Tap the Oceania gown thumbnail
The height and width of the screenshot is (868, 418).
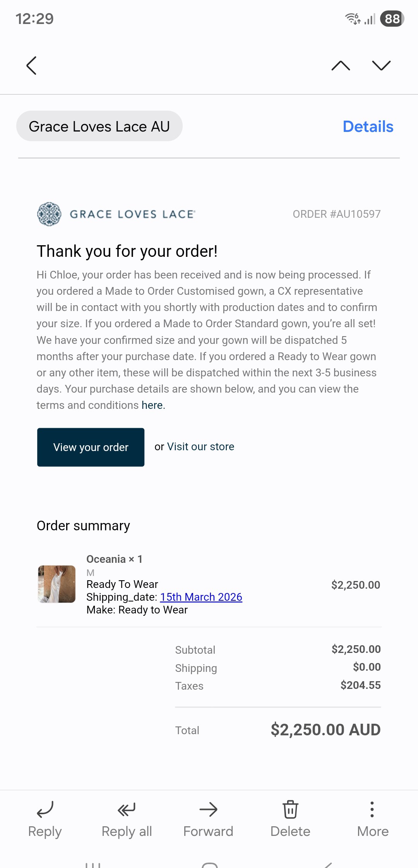(57, 584)
